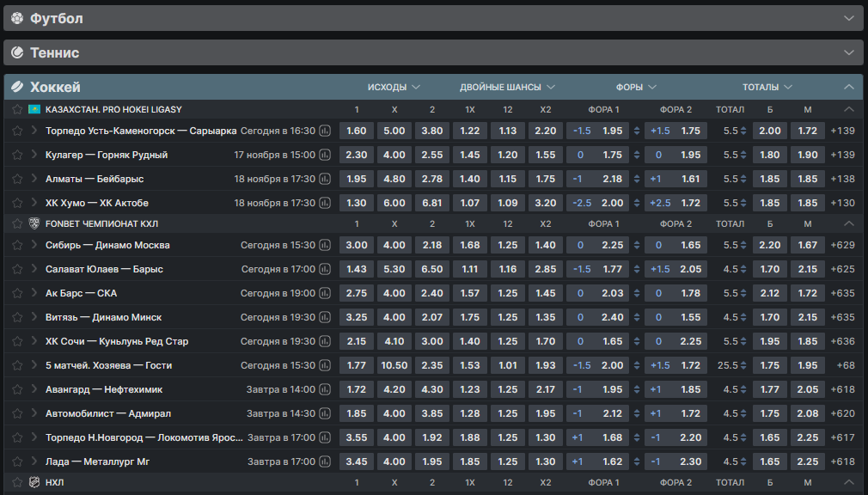868x495 pixels.
Task: Pick handicap +1 at 1.68 for Торпедо Н.Новгород
Action: pos(597,438)
